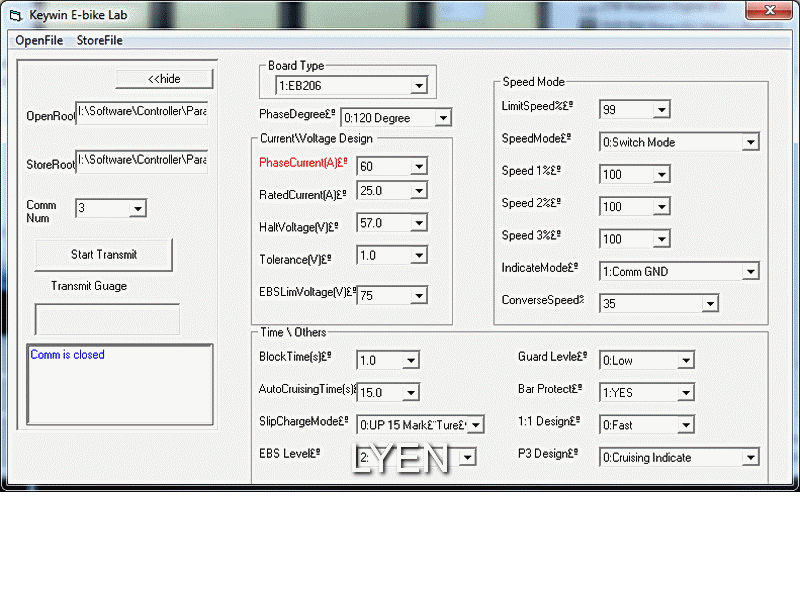Open the ConverseSpeed dropdown
Screen dimensions: 800x600
tap(710, 304)
